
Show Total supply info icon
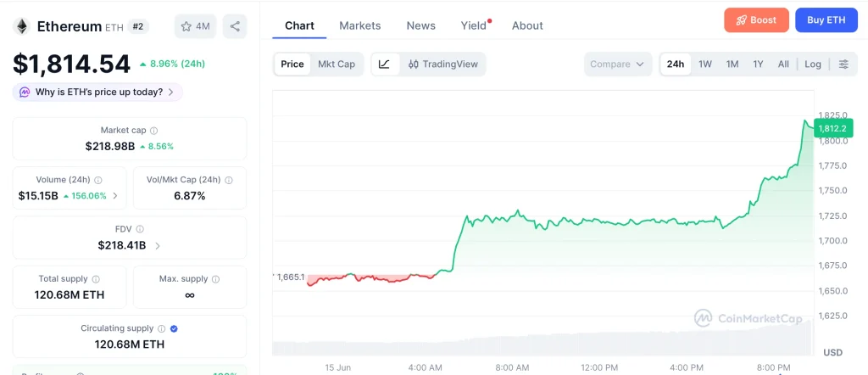tap(96, 279)
